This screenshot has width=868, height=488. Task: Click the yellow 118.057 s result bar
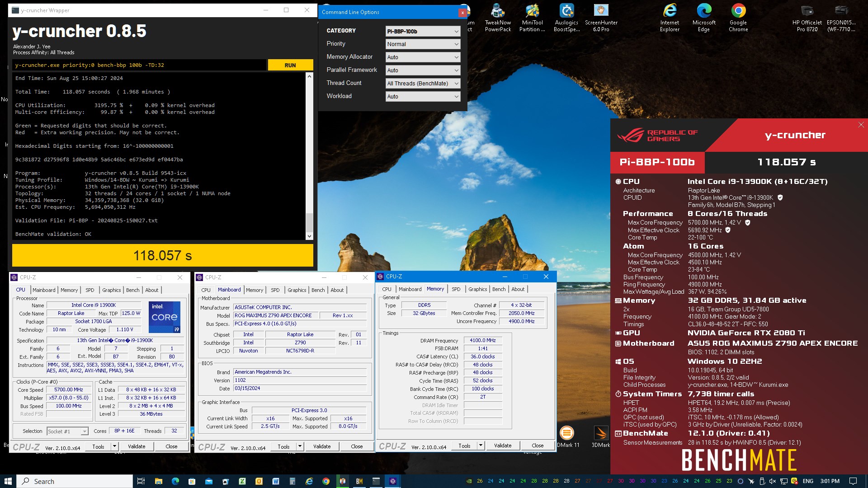pos(163,256)
